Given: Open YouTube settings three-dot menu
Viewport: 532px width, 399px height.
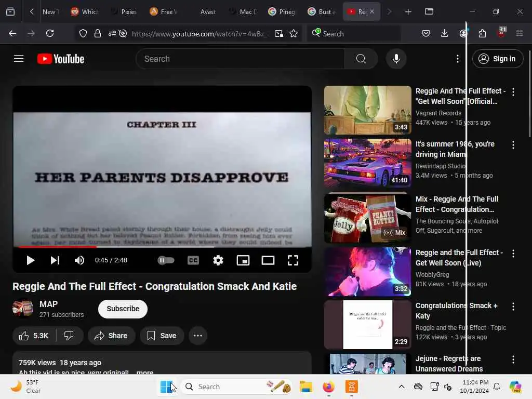Looking at the screenshot, I should (x=458, y=59).
